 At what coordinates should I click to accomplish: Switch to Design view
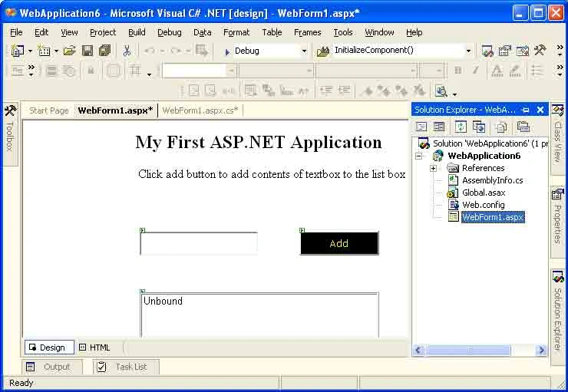pyautogui.click(x=49, y=348)
